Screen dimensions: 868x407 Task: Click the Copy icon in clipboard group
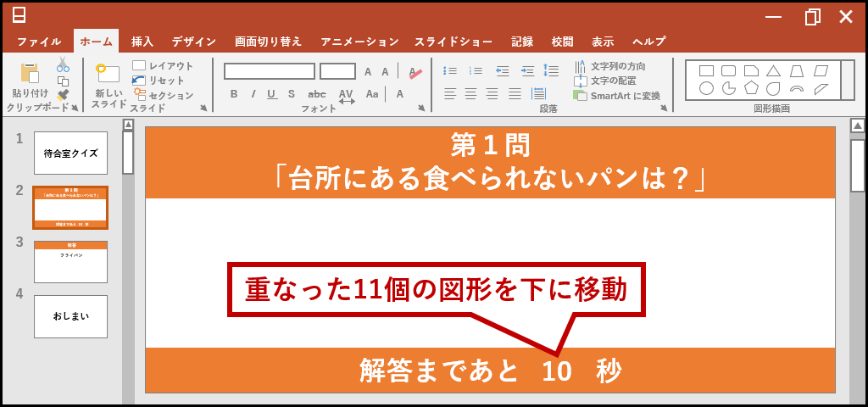[x=63, y=81]
